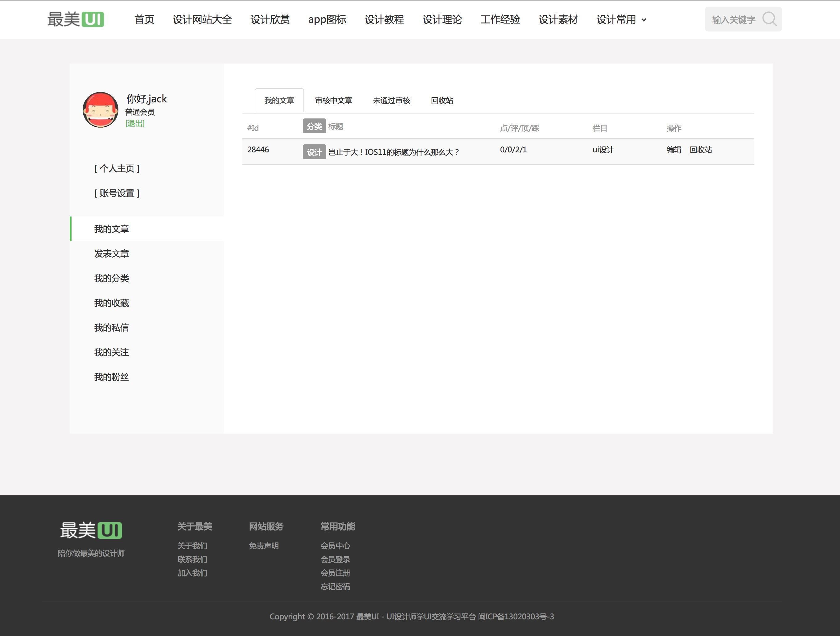Click the ui设计 column cell
Screen dimensions: 840x636
(603, 150)
